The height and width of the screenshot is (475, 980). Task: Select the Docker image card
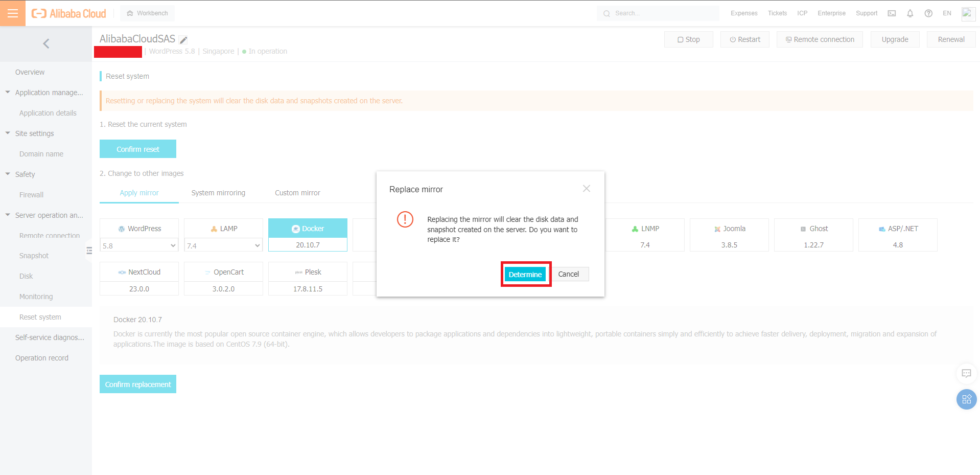tap(308, 235)
